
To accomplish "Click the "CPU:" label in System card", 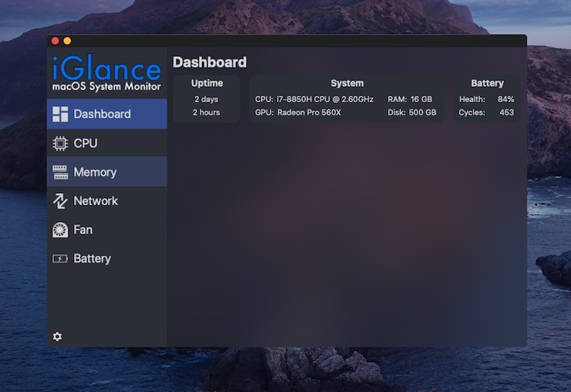I will tap(264, 99).
